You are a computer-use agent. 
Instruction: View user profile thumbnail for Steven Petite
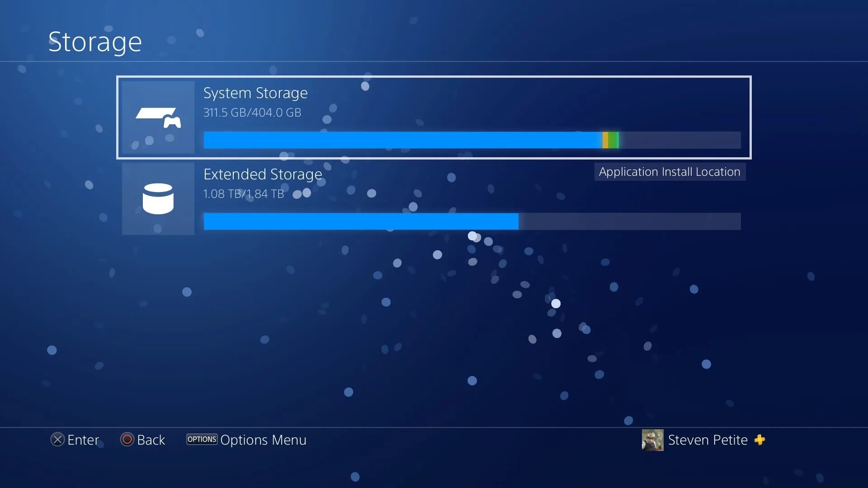[x=652, y=440]
